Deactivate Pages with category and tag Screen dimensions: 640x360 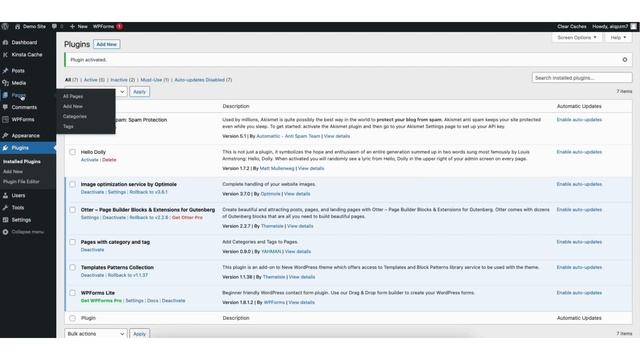92,250
